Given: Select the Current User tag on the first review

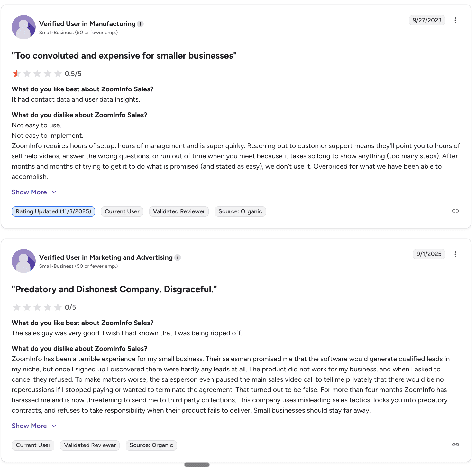Looking at the screenshot, I should coord(122,211).
